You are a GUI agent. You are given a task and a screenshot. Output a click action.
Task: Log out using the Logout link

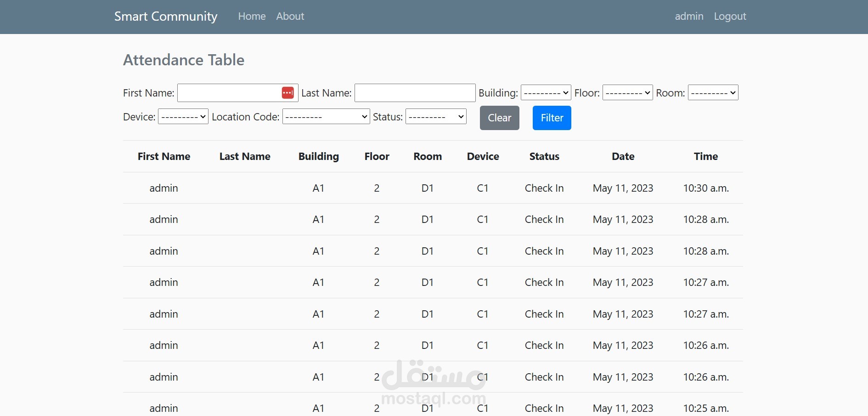(730, 17)
